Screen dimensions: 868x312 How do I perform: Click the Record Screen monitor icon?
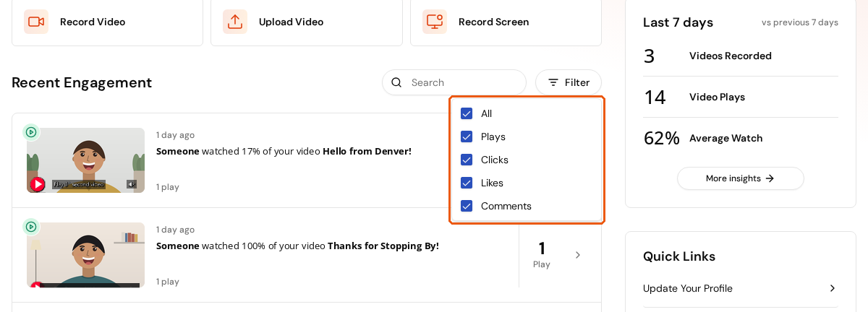(x=434, y=22)
